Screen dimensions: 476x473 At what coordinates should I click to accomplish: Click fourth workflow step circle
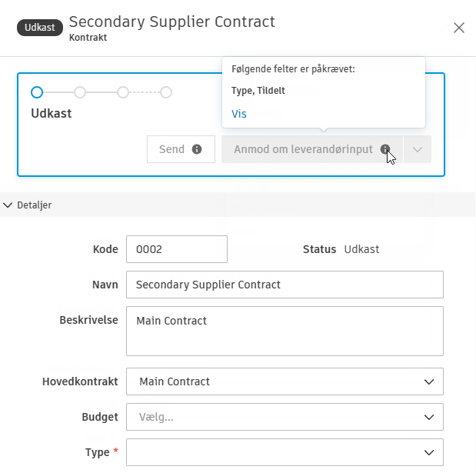pos(166,92)
